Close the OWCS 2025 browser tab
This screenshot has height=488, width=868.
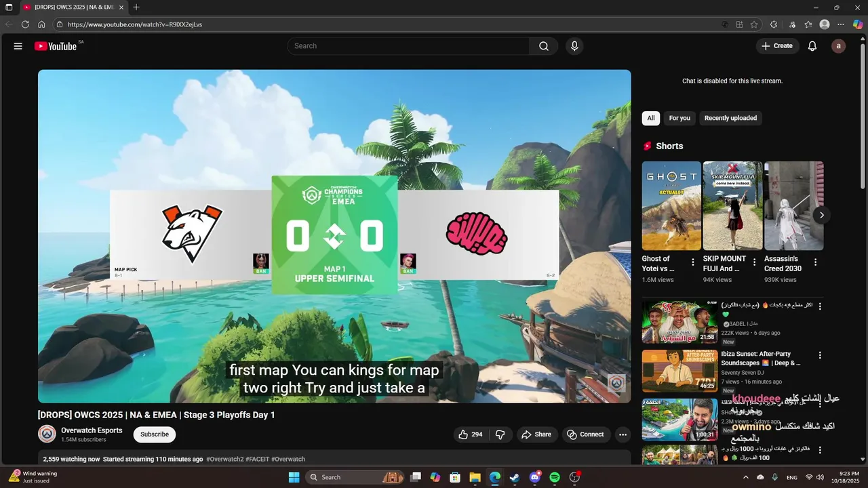click(121, 7)
